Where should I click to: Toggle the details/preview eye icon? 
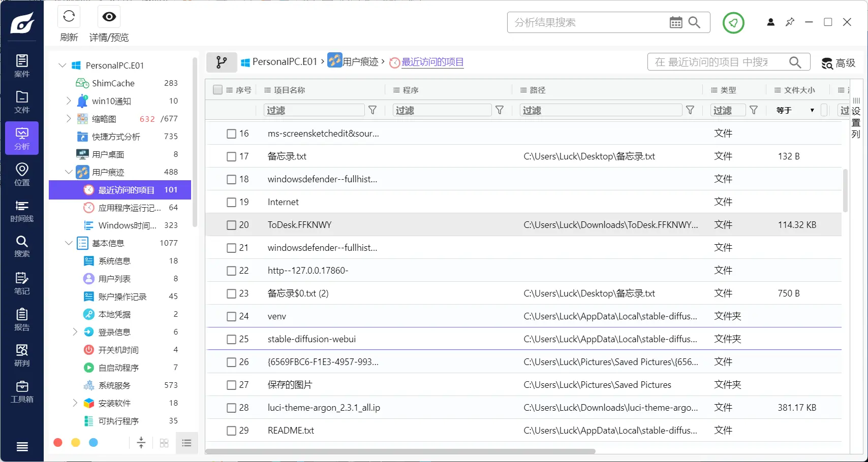(x=109, y=16)
